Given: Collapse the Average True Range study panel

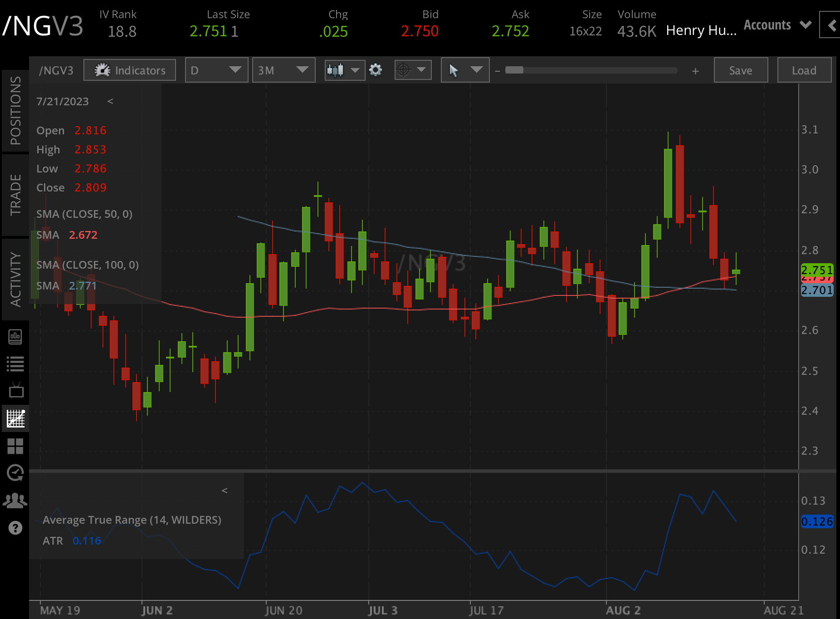Looking at the screenshot, I should 225,490.
